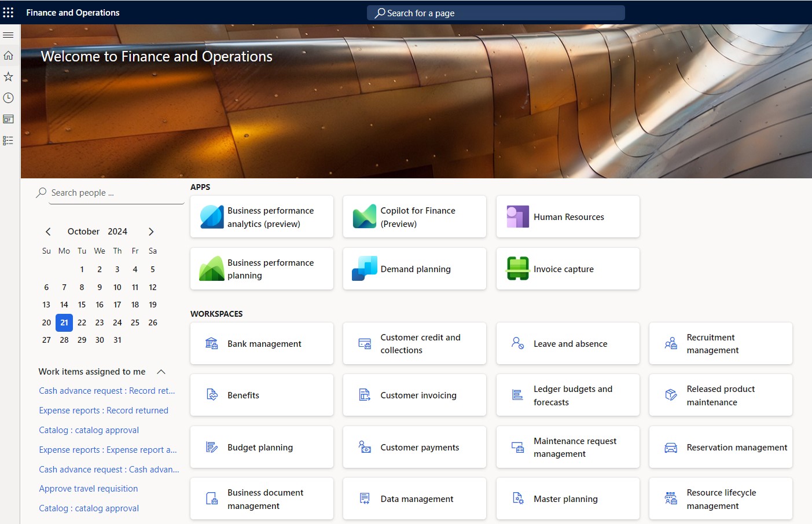The image size is (812, 524).
Task: Click the Benefits workspace icon
Action: click(x=212, y=395)
